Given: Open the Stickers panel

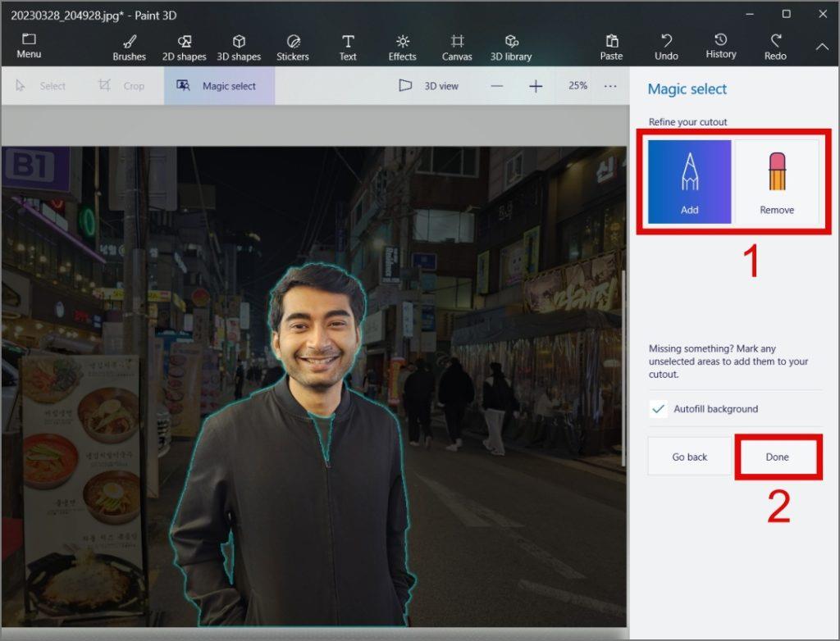Looking at the screenshot, I should click(293, 48).
